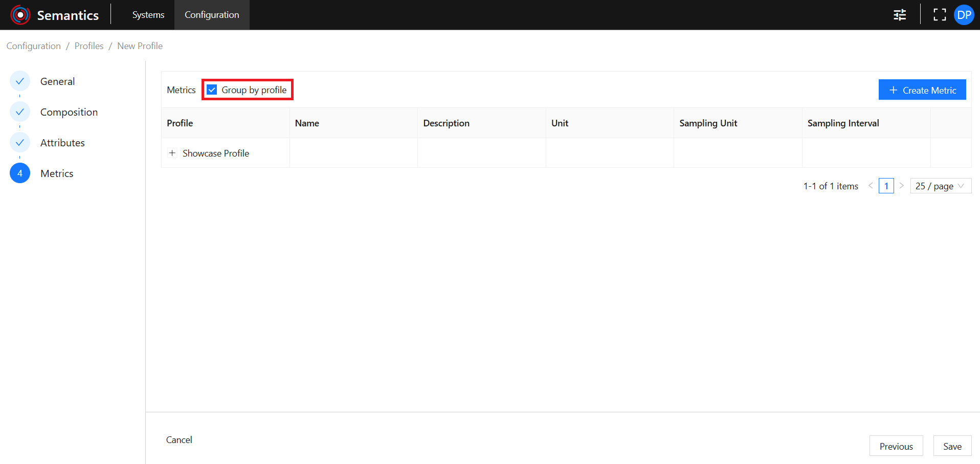The image size is (980, 464).
Task: Click the Semantics title text
Action: point(68,15)
